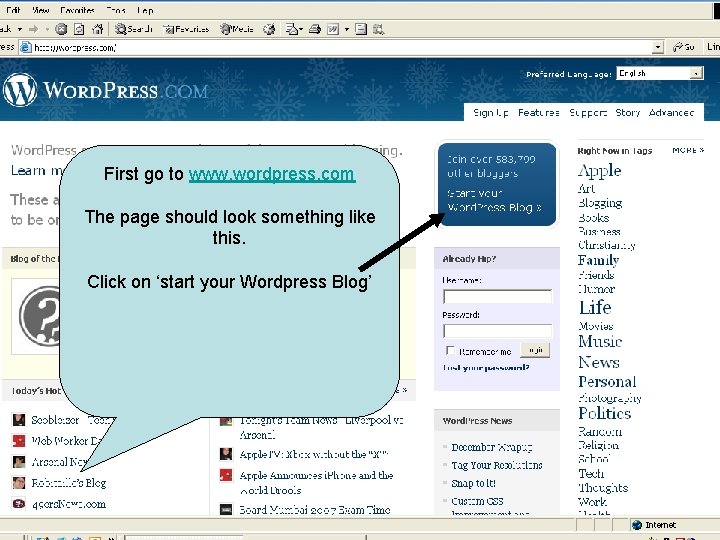Viewport: 720px width, 540px height.
Task: Go to the Advanced tab
Action: 671,112
